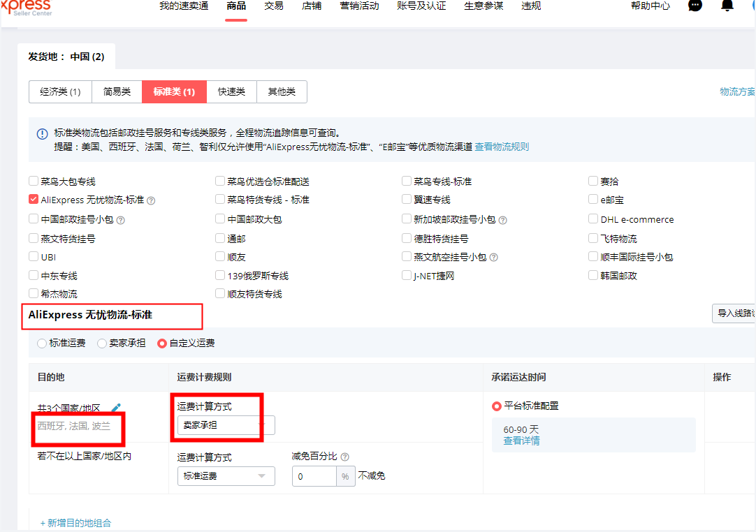Check the 中国邮政挂号小包 checkbox
The image size is (756, 532).
(x=34, y=219)
